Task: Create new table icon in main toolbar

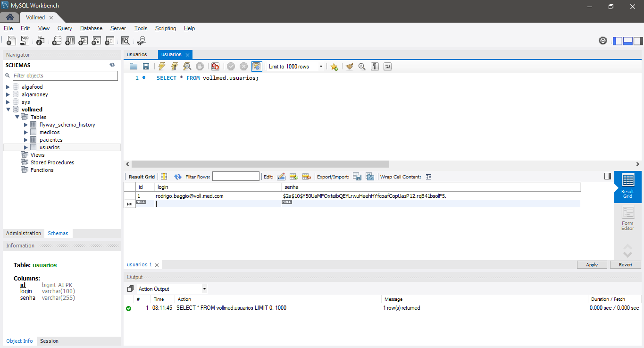Action: point(70,41)
